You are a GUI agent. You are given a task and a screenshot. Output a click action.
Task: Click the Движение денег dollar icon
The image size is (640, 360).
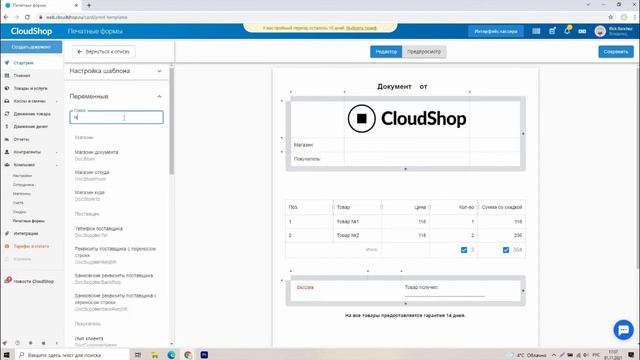7,127
